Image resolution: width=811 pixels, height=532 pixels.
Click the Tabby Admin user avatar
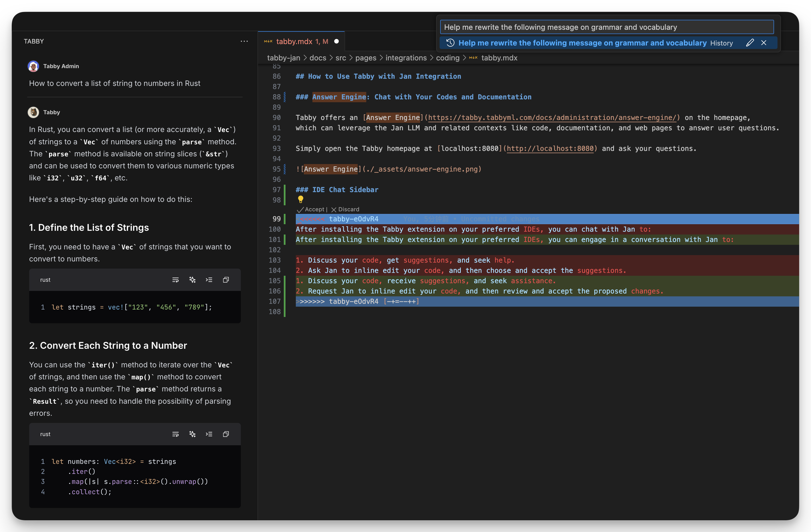click(x=33, y=66)
